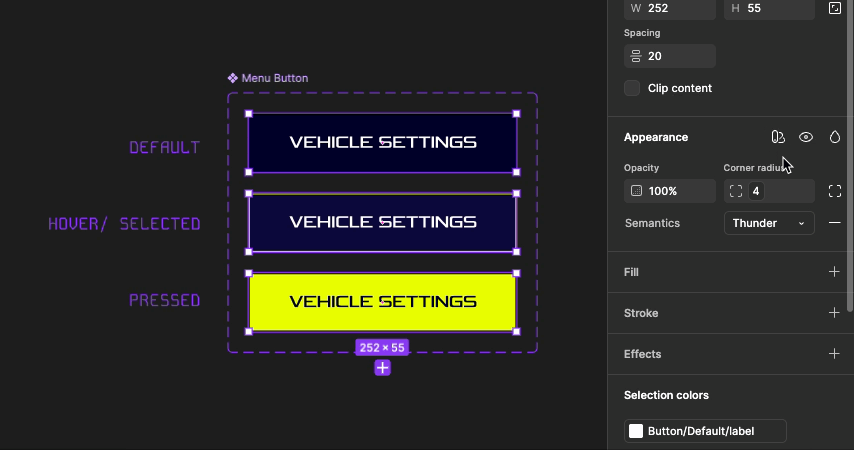Click the 252 × 55 size badge
This screenshot has height=450, width=854.
(x=382, y=348)
